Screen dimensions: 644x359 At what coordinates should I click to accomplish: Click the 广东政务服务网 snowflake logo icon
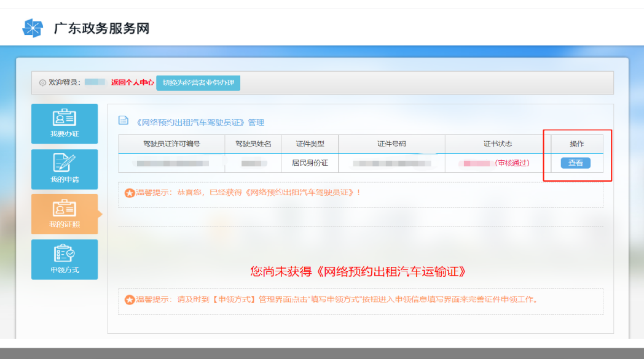[x=33, y=28]
